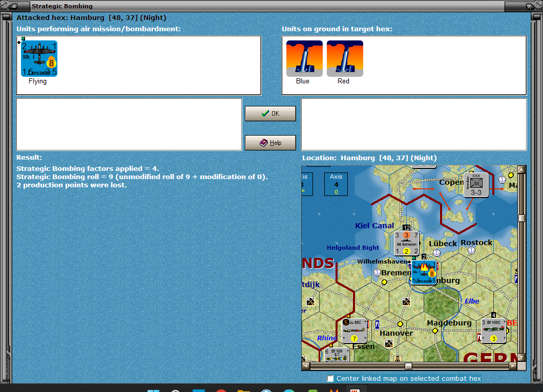Click the anchor port icon below Rostock
543x392 pixels.
pyautogui.click(x=471, y=250)
